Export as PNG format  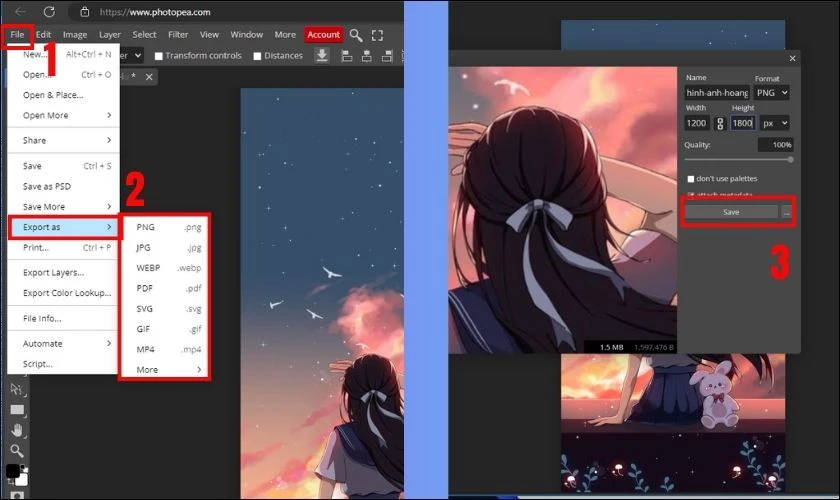click(x=165, y=227)
